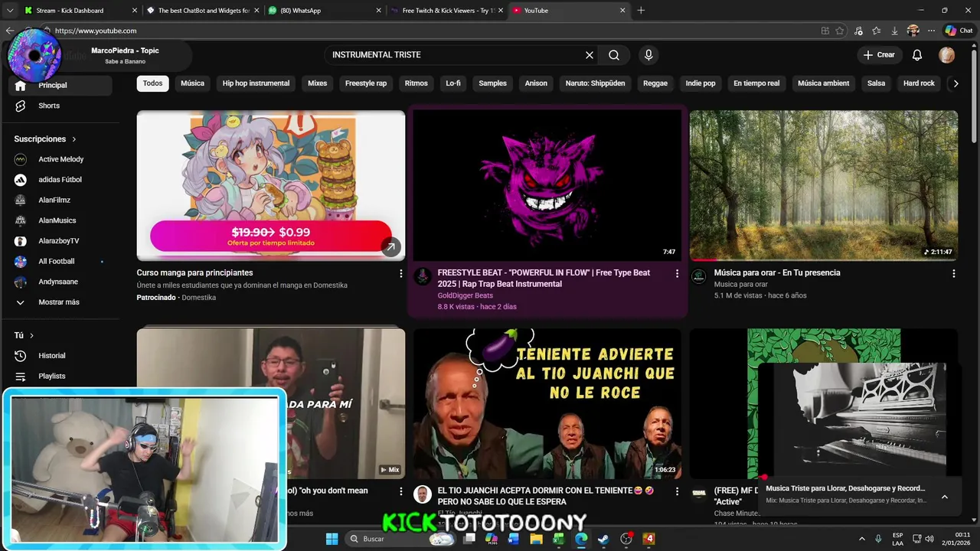980x551 pixels.
Task: Open El Tio Juanchi channel avatar
Action: click(x=423, y=494)
